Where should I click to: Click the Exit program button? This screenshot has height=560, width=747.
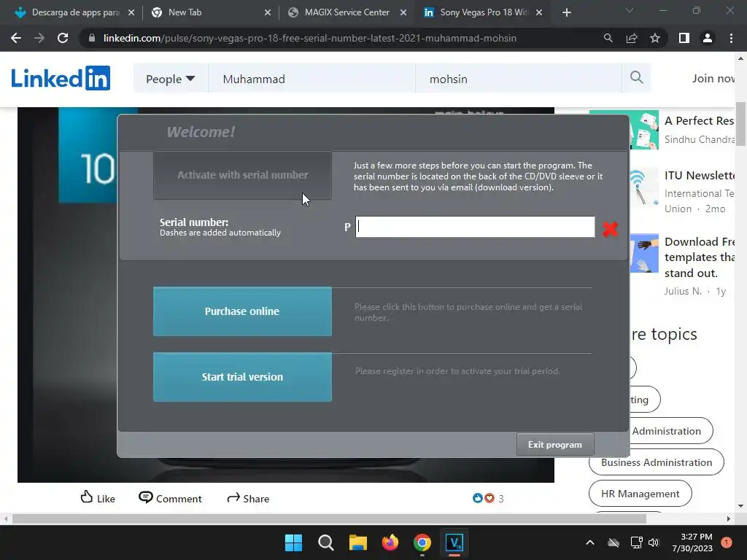coord(555,445)
